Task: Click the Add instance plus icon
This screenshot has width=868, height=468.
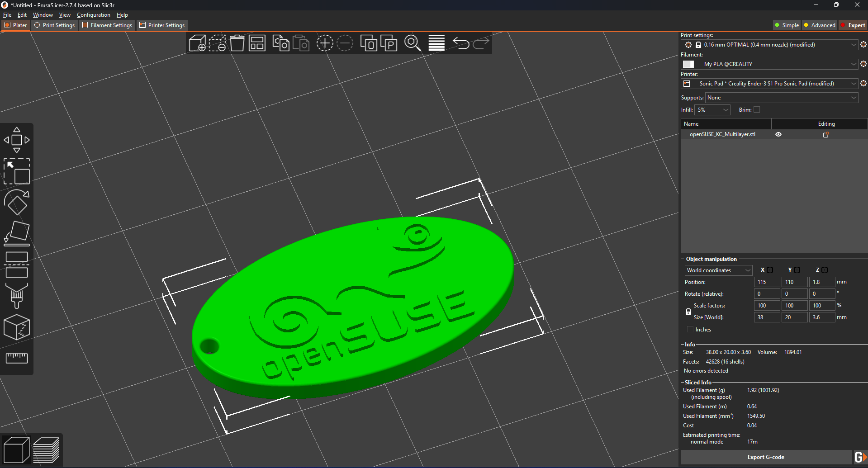Action: (x=325, y=43)
